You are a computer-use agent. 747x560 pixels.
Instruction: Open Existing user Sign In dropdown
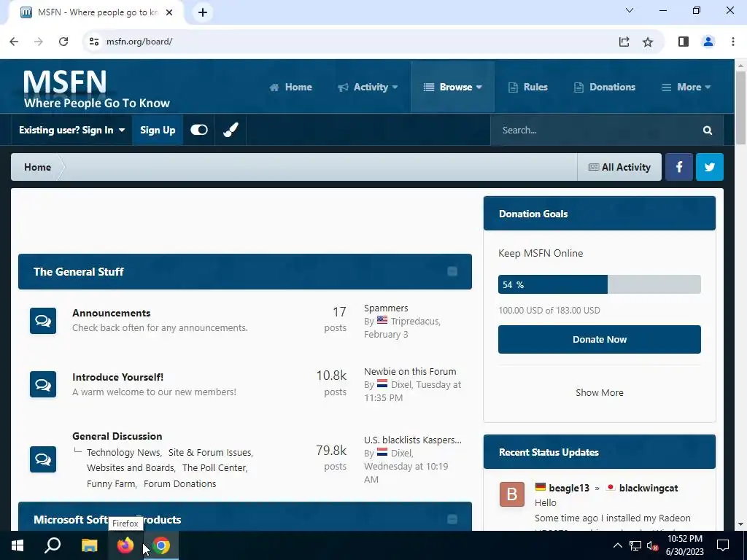(x=71, y=130)
